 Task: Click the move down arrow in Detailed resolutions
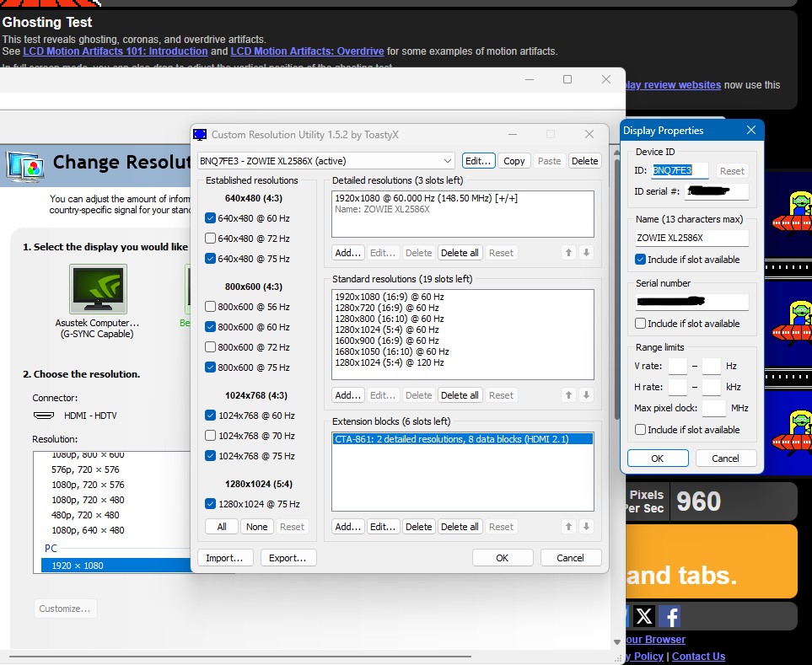[587, 253]
